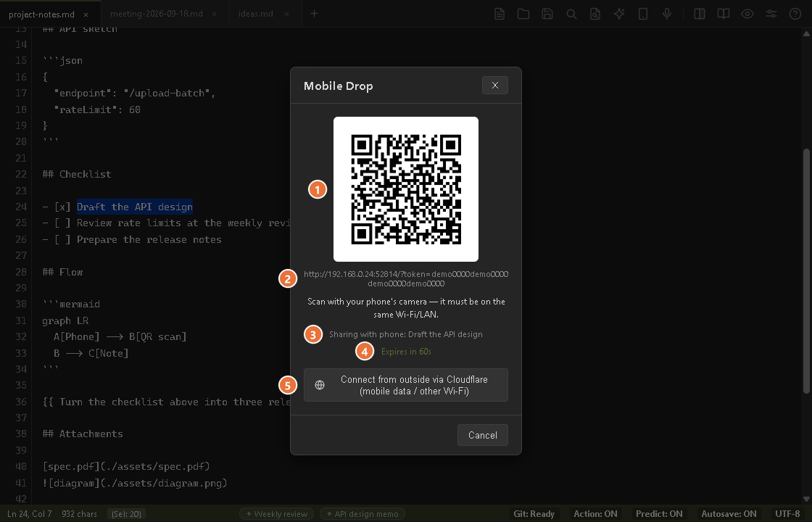The height and width of the screenshot is (522, 812).
Task: Close the ideas.md tab
Action: (x=286, y=14)
